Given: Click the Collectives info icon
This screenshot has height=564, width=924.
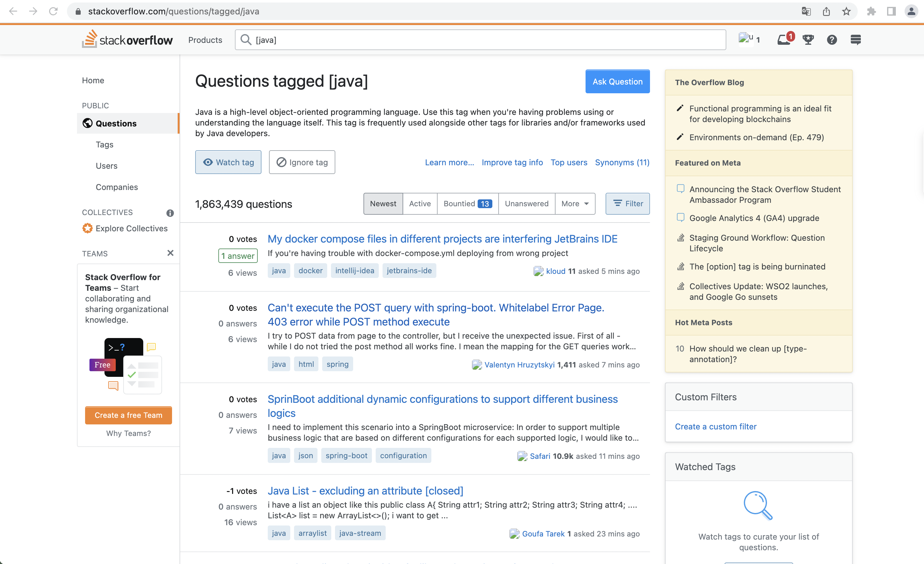Looking at the screenshot, I should (170, 213).
